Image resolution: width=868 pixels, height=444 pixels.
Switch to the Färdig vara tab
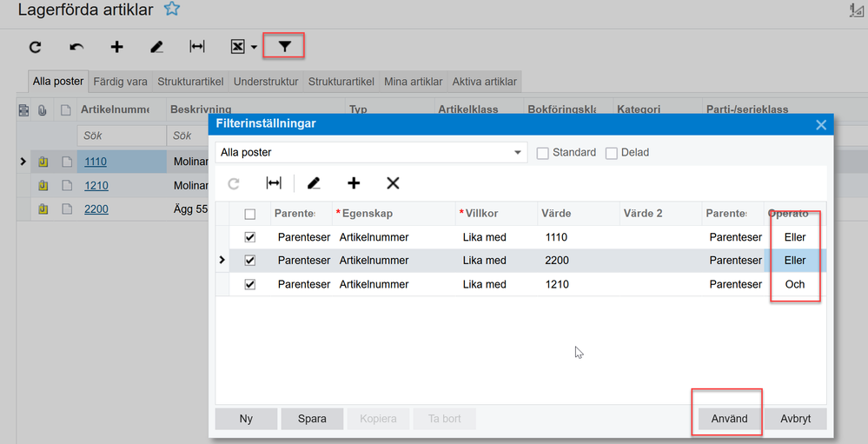pyautogui.click(x=120, y=82)
